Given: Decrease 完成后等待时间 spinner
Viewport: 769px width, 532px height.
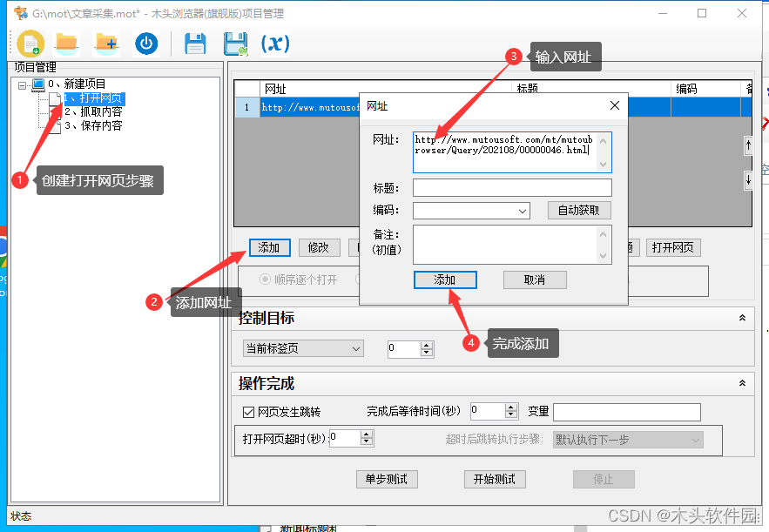Looking at the screenshot, I should pos(511,414).
